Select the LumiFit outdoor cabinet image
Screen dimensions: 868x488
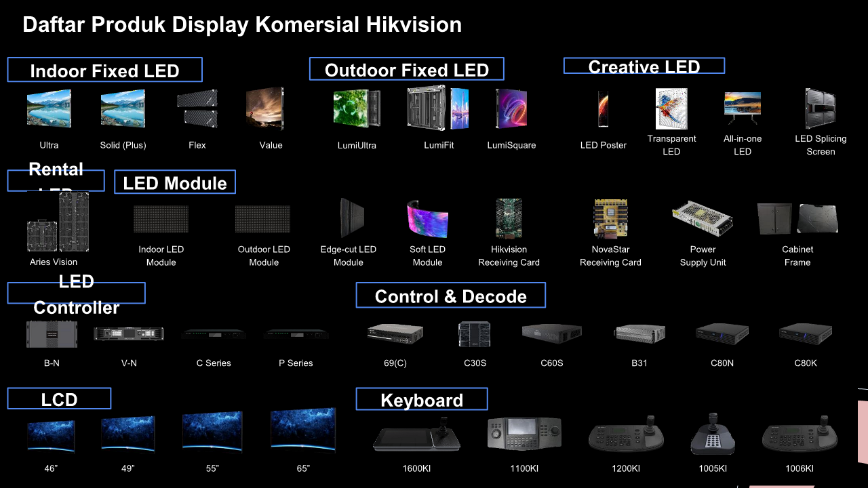pos(439,108)
